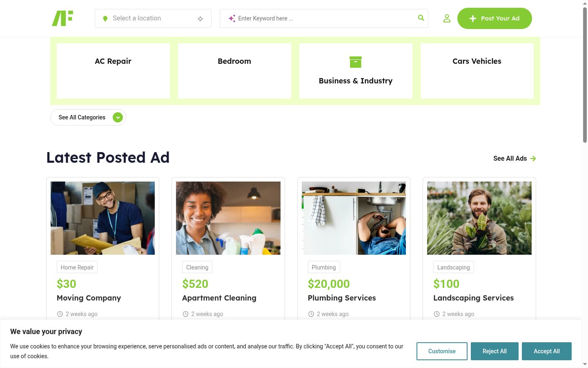The height and width of the screenshot is (368, 588).
Task: Click the green AF site logo
Action: click(x=62, y=18)
